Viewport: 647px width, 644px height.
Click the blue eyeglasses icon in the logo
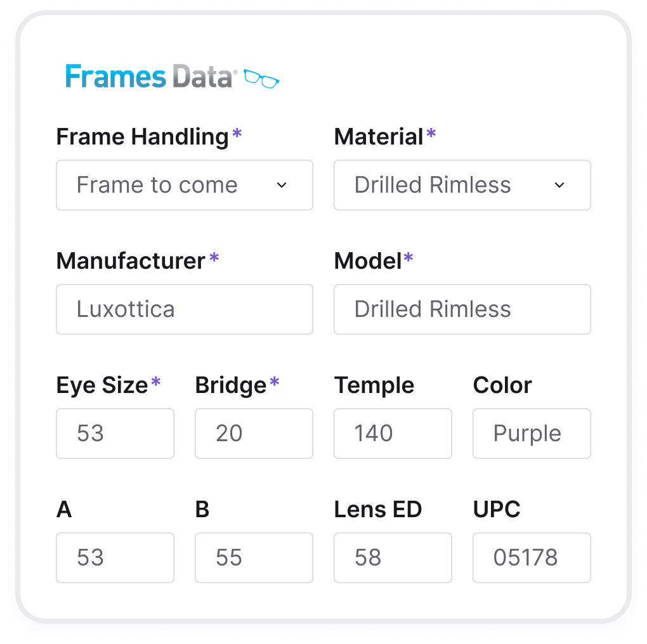[263, 79]
